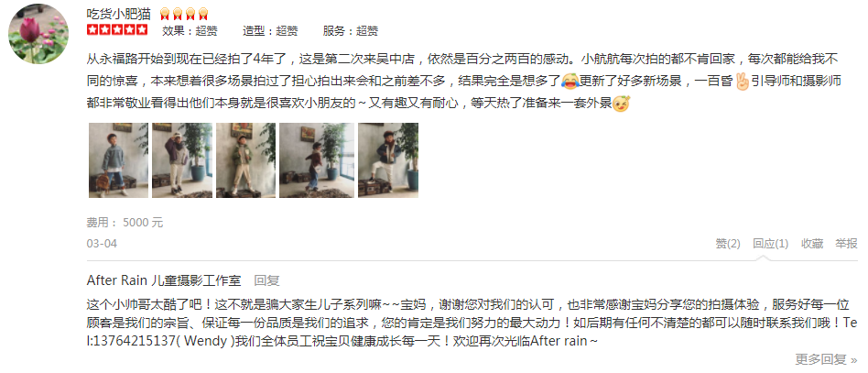The image size is (868, 373).
Task: Open third photo with green jacket
Action: tap(245, 160)
